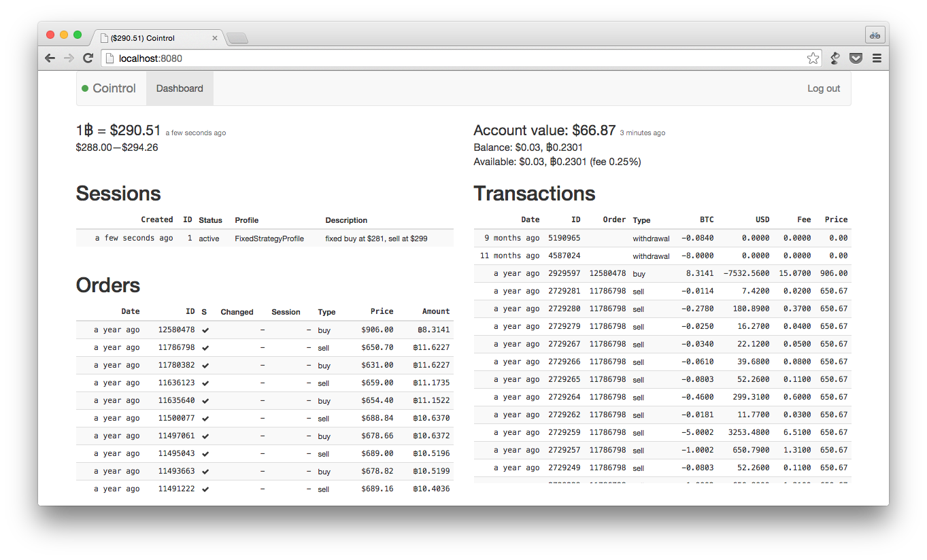
Task: Click the Sessions table Profile header
Action: click(246, 220)
